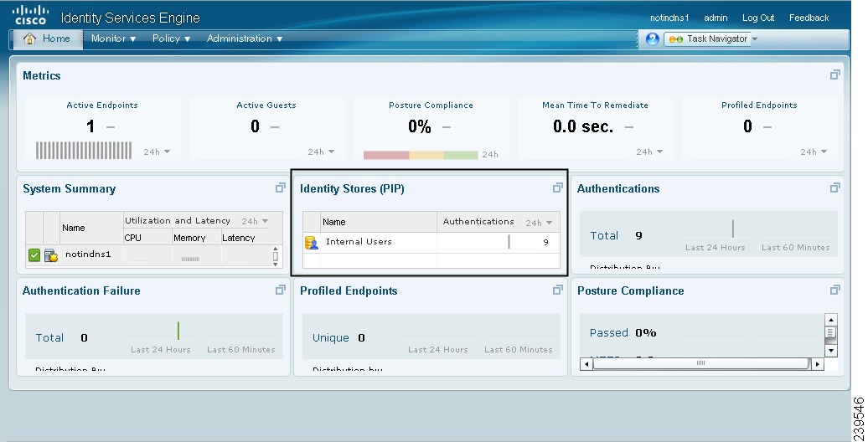
Task: Click the Memory column header
Action: (189, 238)
